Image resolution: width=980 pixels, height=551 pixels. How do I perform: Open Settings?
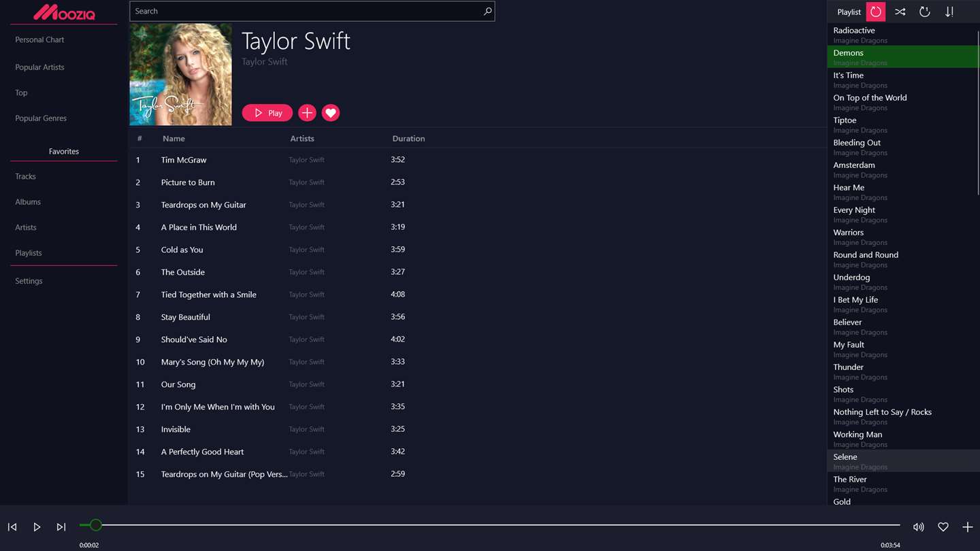coord(29,281)
